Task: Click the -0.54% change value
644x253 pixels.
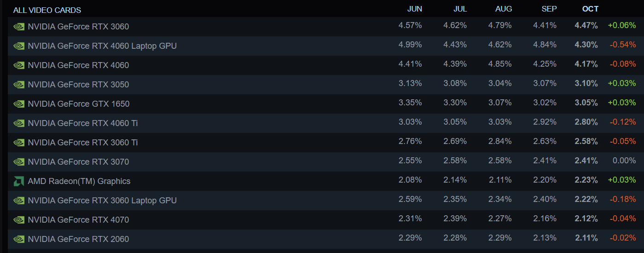Action: coord(622,45)
